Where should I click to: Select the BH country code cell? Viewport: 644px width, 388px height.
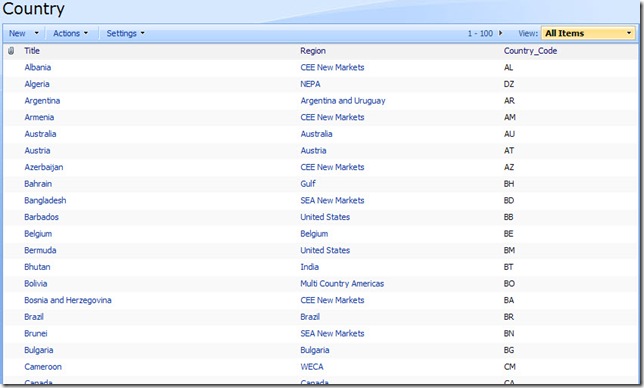[x=509, y=184]
